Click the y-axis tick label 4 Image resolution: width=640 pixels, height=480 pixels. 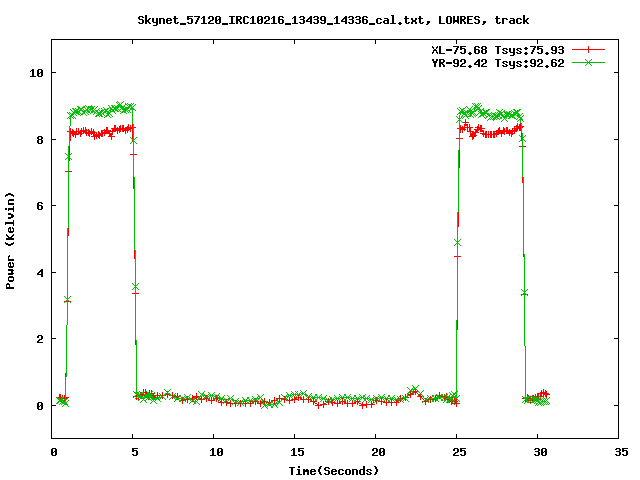click(x=40, y=273)
